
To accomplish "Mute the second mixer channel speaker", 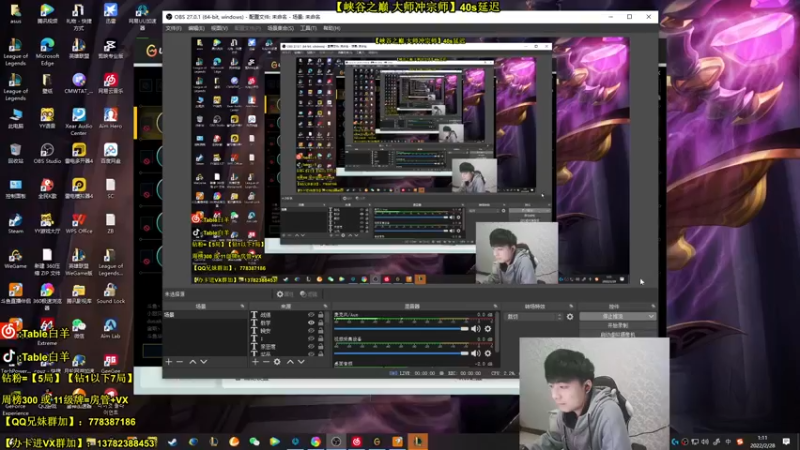I will tap(476, 353).
